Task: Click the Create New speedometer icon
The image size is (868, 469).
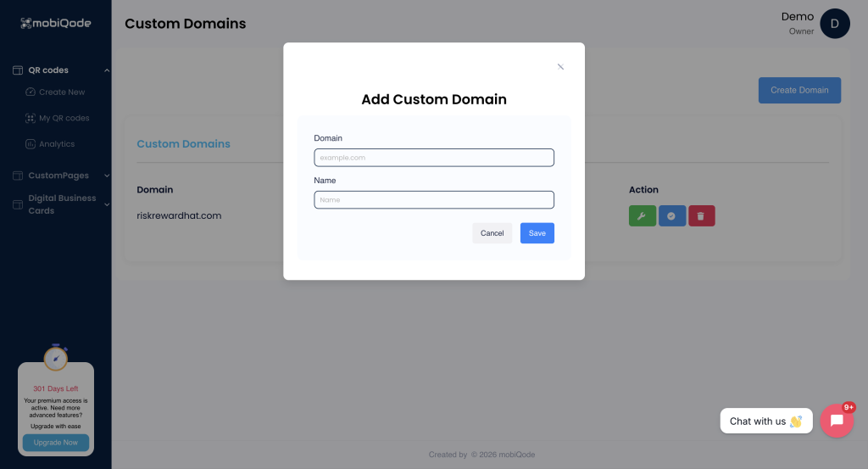Action: [x=31, y=92]
